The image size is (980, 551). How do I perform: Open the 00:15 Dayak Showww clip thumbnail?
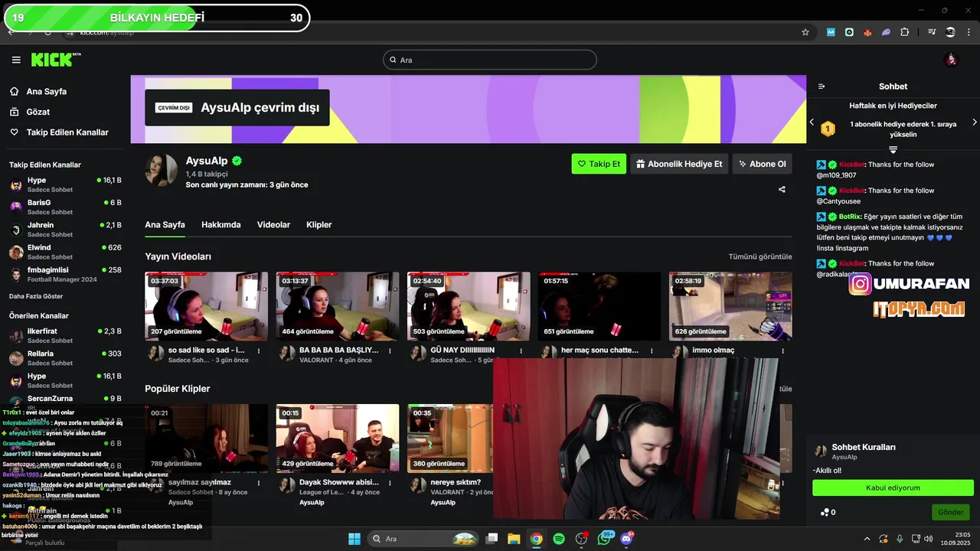pyautogui.click(x=338, y=439)
